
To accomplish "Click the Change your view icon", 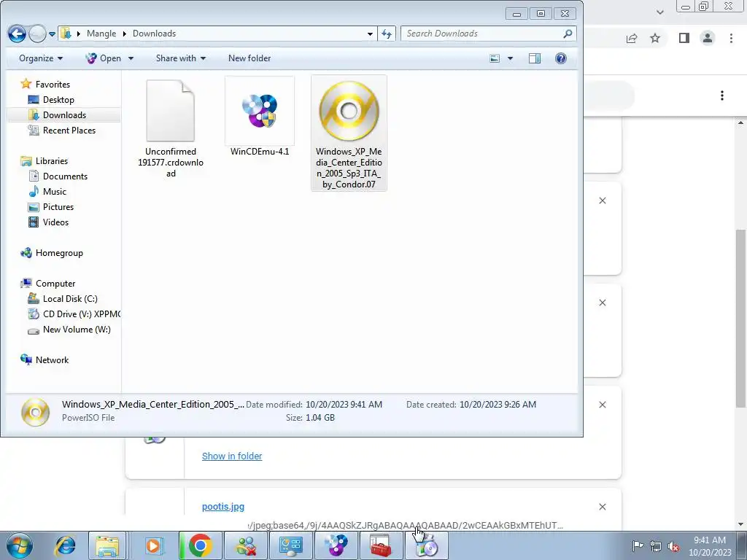I will [x=495, y=58].
